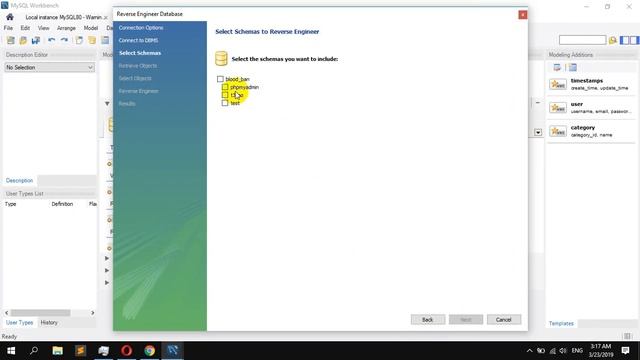Collapse the down-pointing section triangle behind dialog
The image size is (640, 360).
point(107,104)
